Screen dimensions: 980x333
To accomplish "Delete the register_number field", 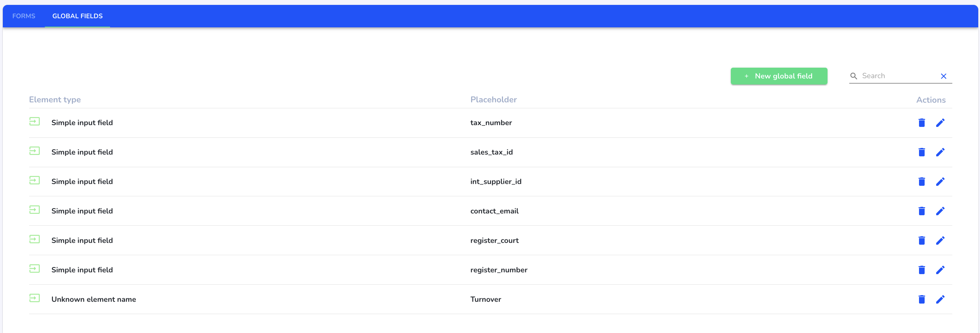I will point(921,270).
